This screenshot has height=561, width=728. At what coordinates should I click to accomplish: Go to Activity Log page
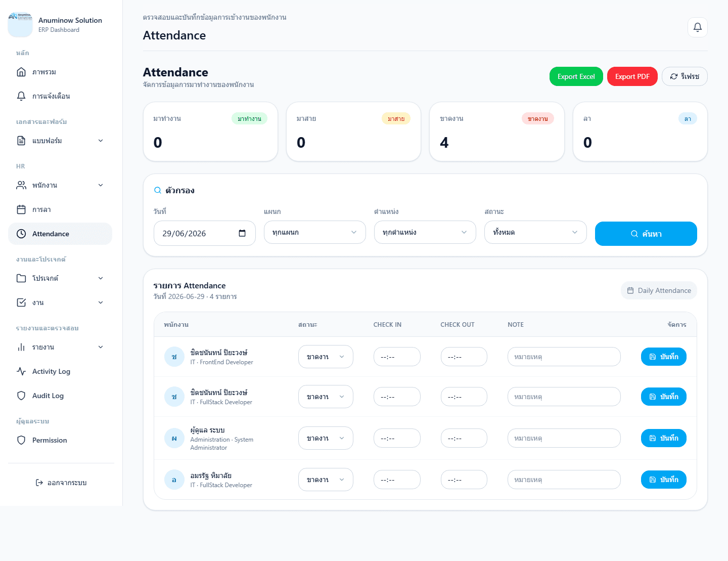coord(60,371)
